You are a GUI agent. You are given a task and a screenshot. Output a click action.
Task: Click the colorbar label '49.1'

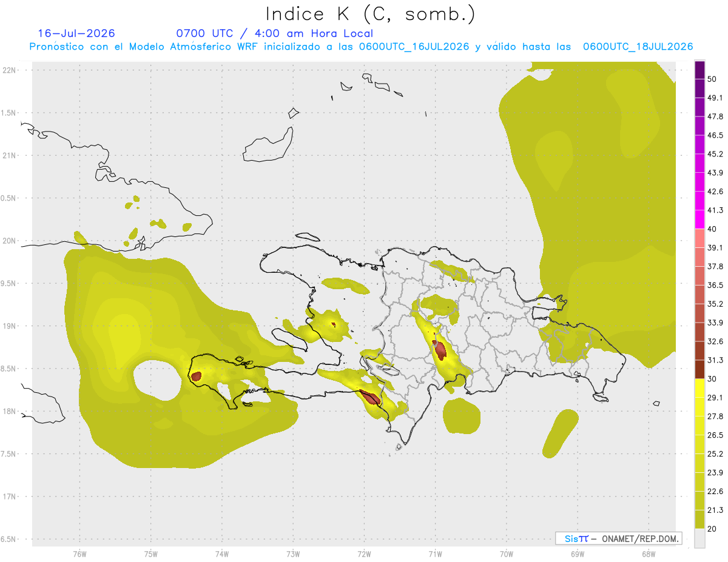click(x=715, y=98)
